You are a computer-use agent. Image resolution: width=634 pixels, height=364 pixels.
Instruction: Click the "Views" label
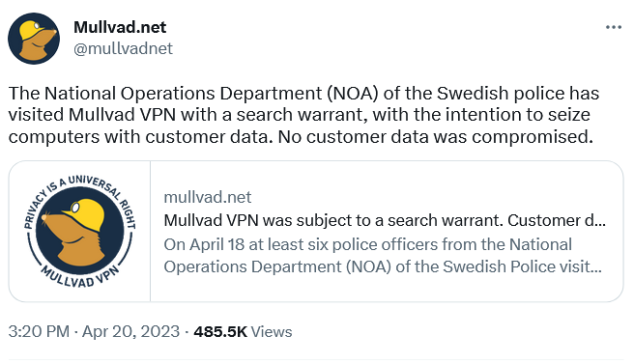tap(272, 332)
